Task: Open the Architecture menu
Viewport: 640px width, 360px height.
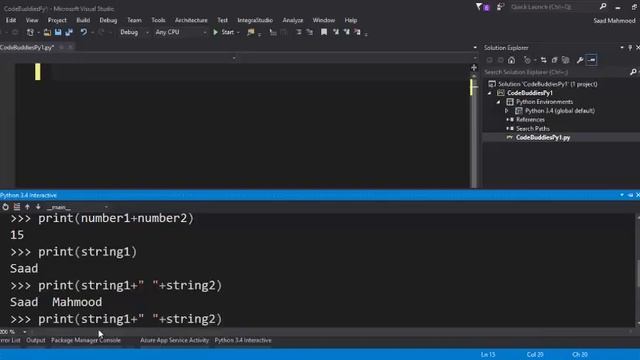Action: click(x=191, y=20)
